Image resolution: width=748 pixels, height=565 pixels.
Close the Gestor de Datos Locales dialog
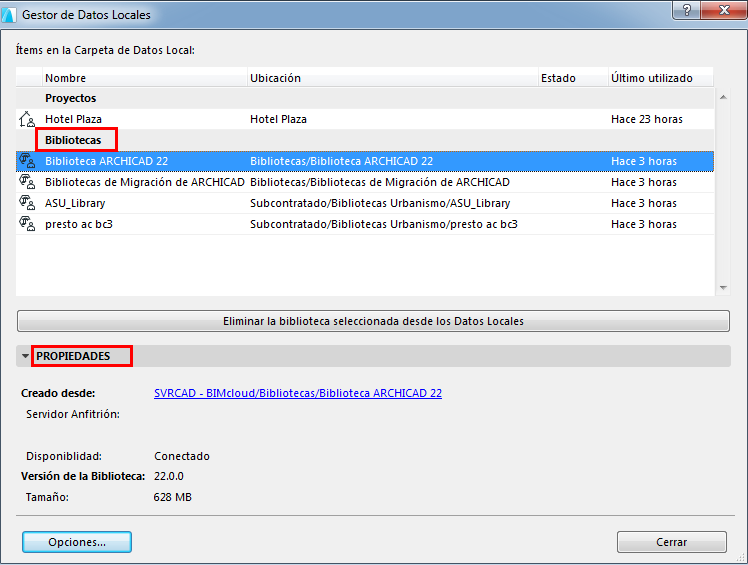tap(724, 10)
